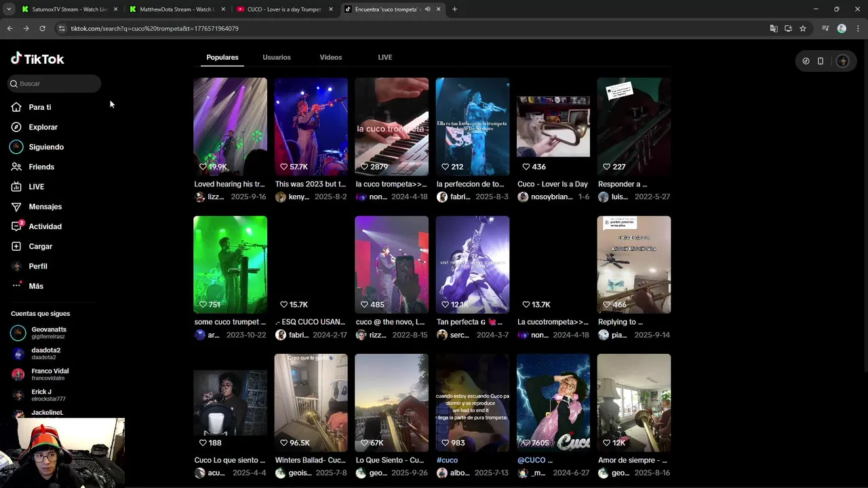Reload the page
The width and height of the screenshot is (868, 488).
42,28
